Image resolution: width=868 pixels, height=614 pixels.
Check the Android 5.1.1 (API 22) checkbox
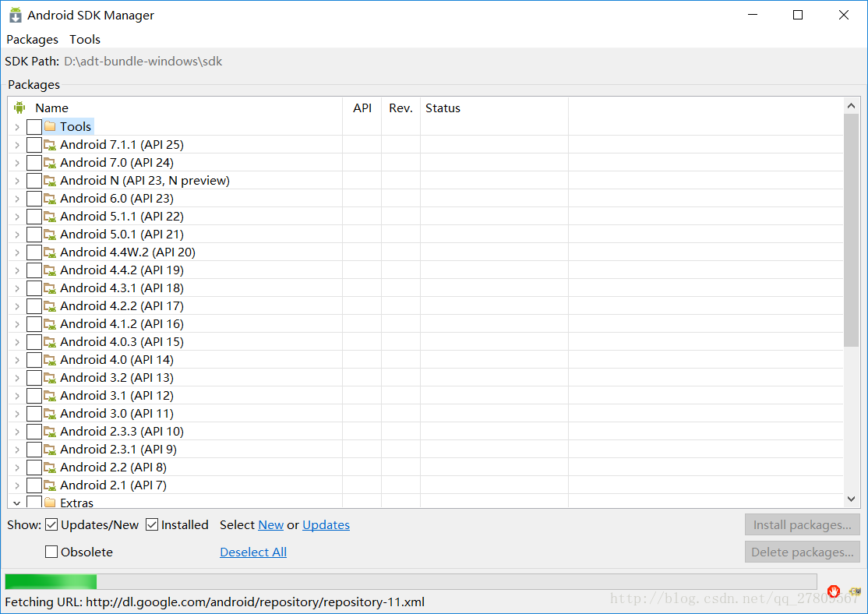pyautogui.click(x=34, y=217)
